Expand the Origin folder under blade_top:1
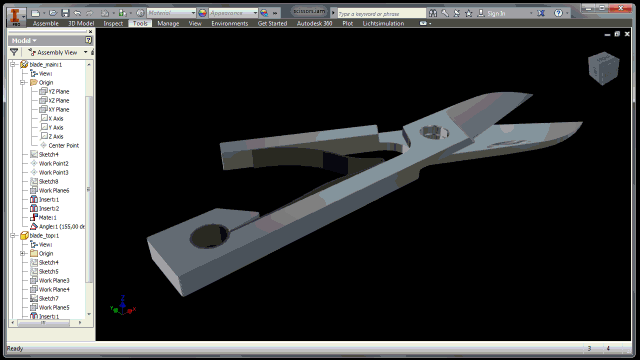 coord(23,253)
